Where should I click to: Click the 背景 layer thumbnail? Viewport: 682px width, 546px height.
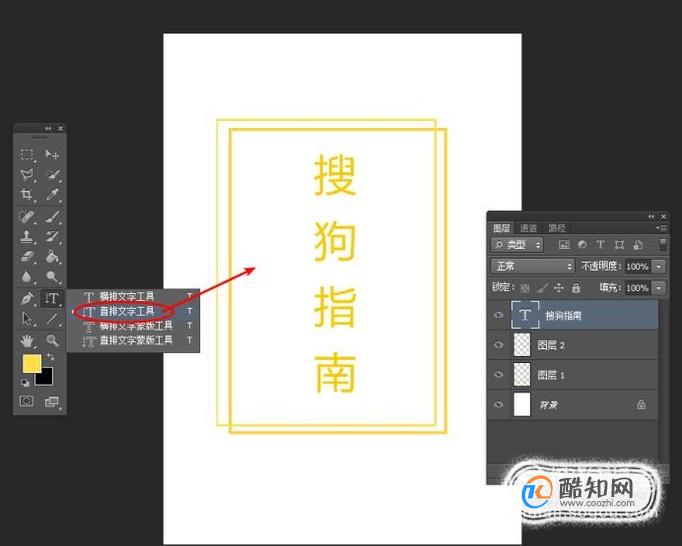tap(522, 405)
